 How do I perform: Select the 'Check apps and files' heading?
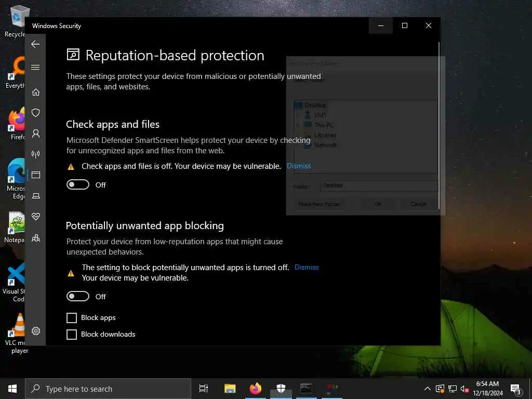[113, 124]
